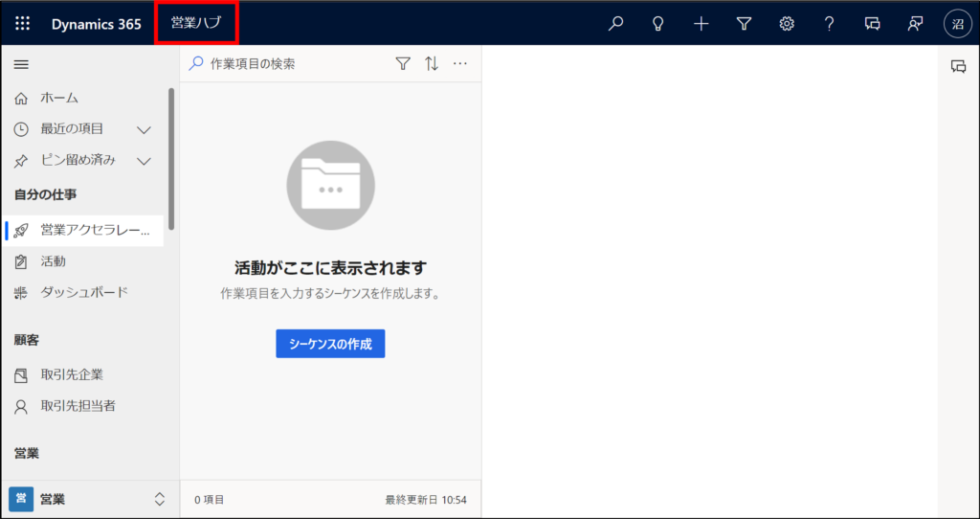Click the 取引先担当者 person icon

pos(21,407)
